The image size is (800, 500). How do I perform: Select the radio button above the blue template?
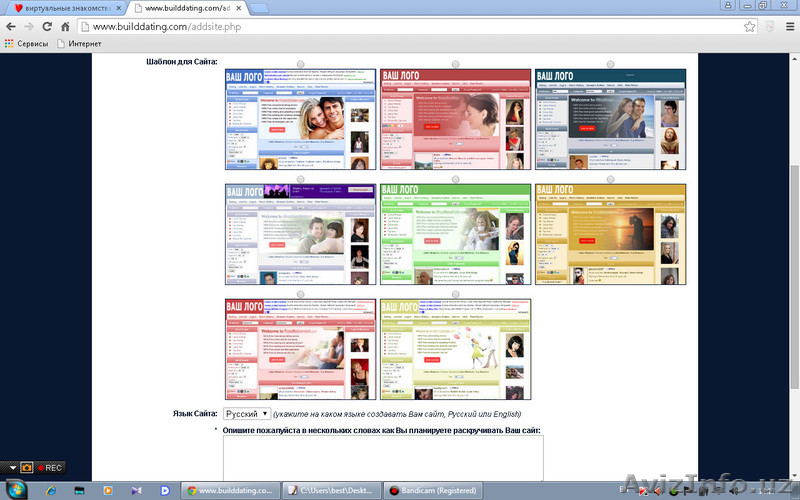coord(301,64)
